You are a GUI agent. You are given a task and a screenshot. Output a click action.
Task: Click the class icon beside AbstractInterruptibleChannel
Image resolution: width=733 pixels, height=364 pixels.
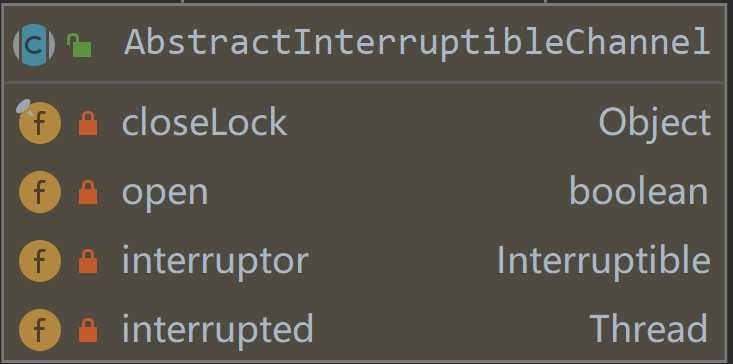34,45
